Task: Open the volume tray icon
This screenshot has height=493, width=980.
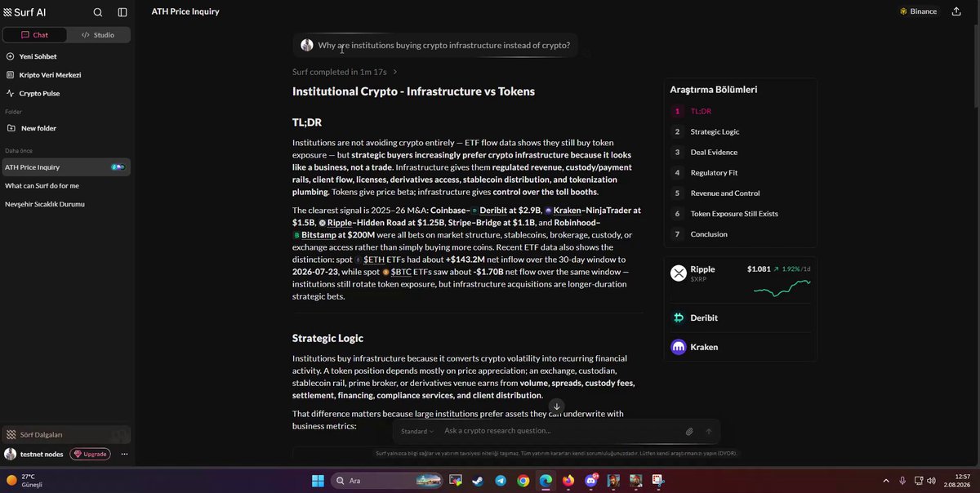Action: 933,481
